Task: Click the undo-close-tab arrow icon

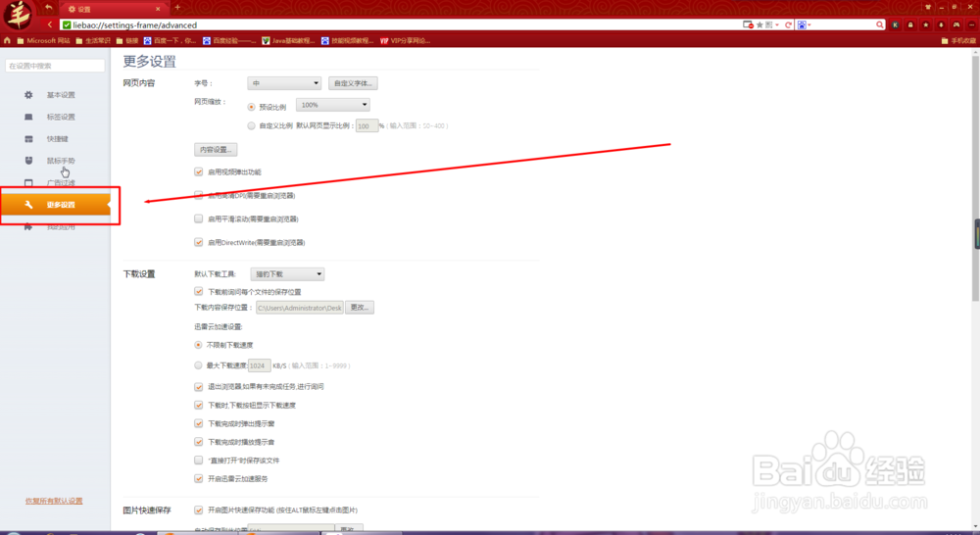Action: 49,8
